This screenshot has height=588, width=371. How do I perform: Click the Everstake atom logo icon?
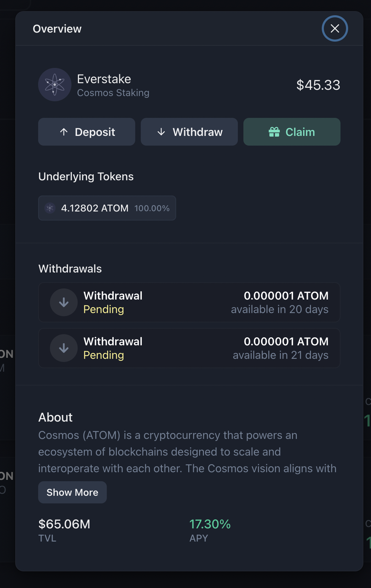[54, 85]
